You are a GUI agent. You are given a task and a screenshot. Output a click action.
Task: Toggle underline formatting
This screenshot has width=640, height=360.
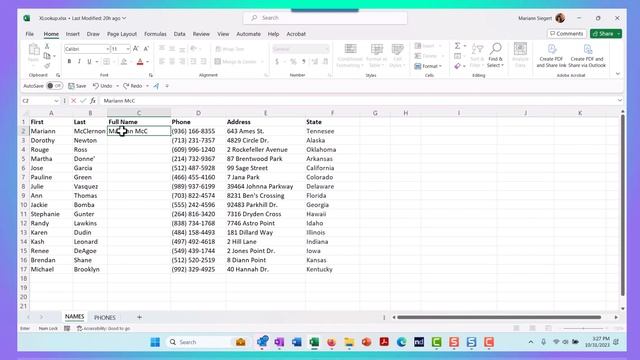tap(89, 62)
